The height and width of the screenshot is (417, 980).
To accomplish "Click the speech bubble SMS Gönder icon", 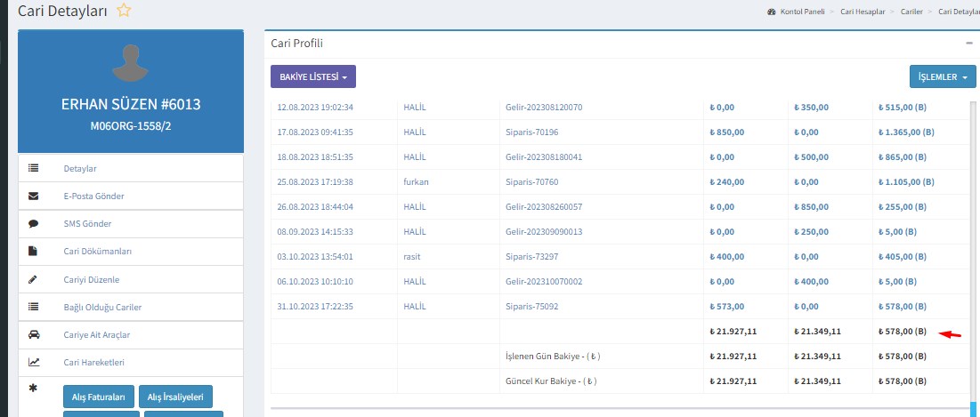I will pyautogui.click(x=34, y=223).
